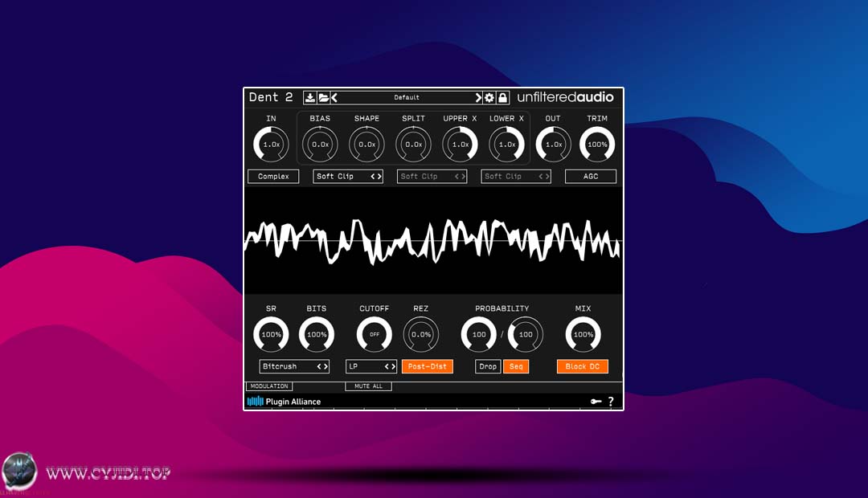
Task: Open the LP filter type dropdown
Action: click(x=371, y=366)
